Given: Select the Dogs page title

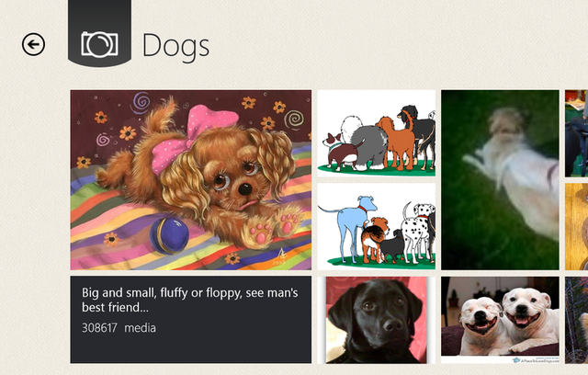Looking at the screenshot, I should [x=175, y=47].
